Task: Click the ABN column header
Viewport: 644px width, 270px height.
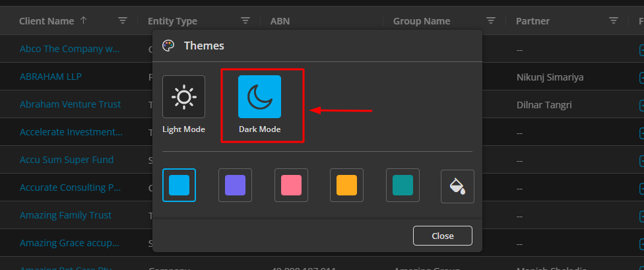Action: [x=280, y=21]
